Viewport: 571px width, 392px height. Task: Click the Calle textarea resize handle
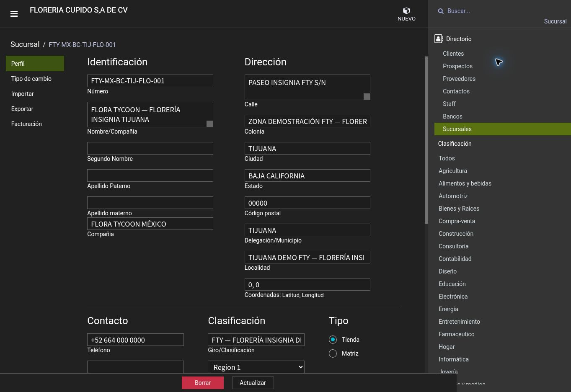(367, 97)
